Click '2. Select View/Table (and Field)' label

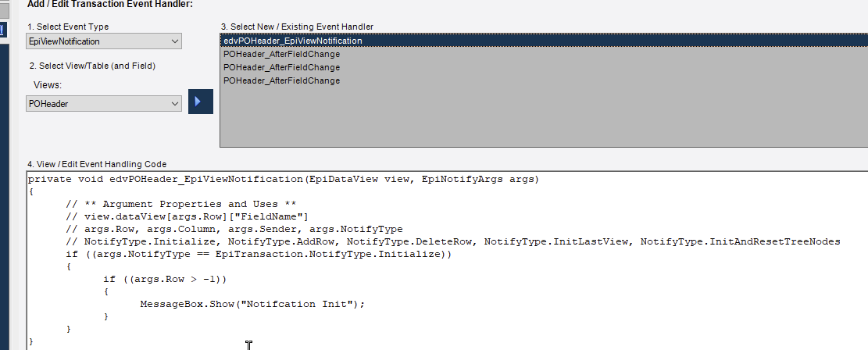click(92, 66)
